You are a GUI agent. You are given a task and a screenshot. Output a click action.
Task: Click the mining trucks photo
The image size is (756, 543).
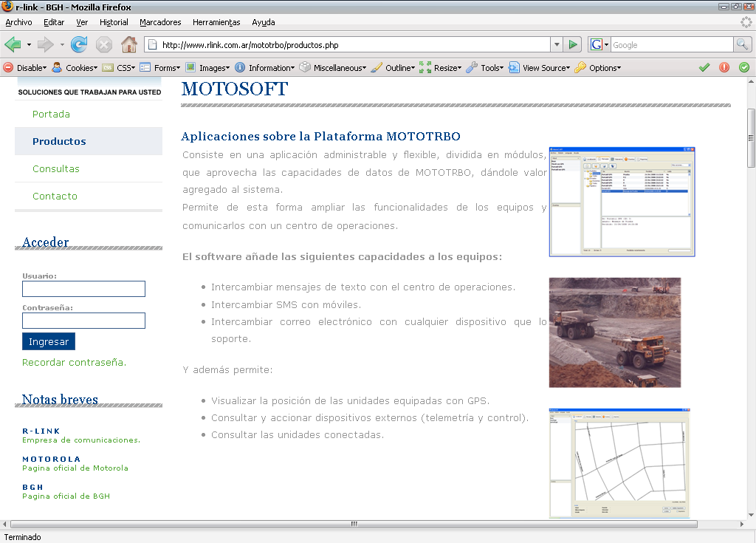click(615, 332)
